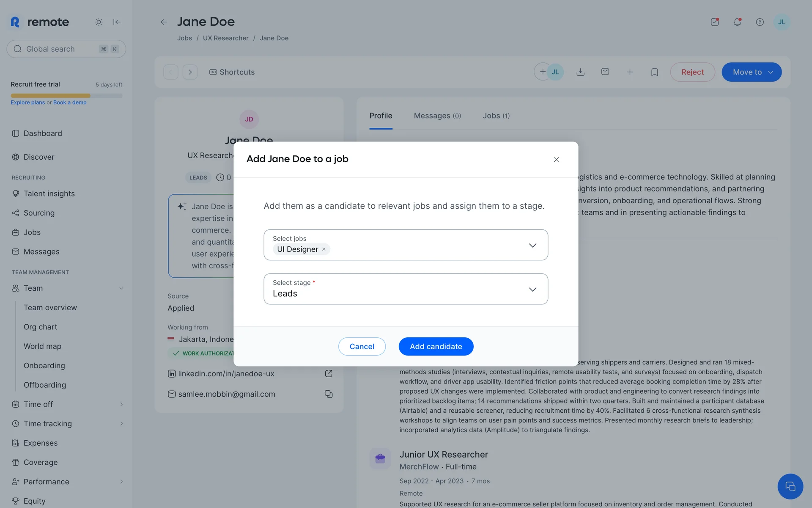Click the download candidate icon
The width and height of the screenshot is (812, 508).
580,72
